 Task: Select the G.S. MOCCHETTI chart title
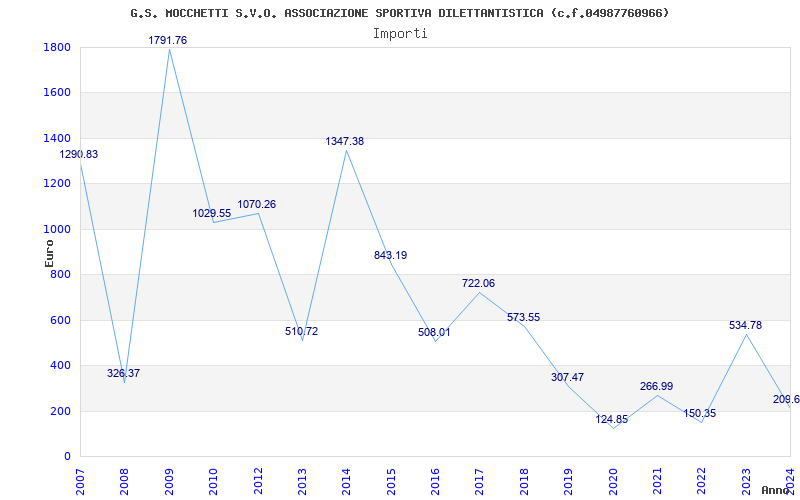400,13
